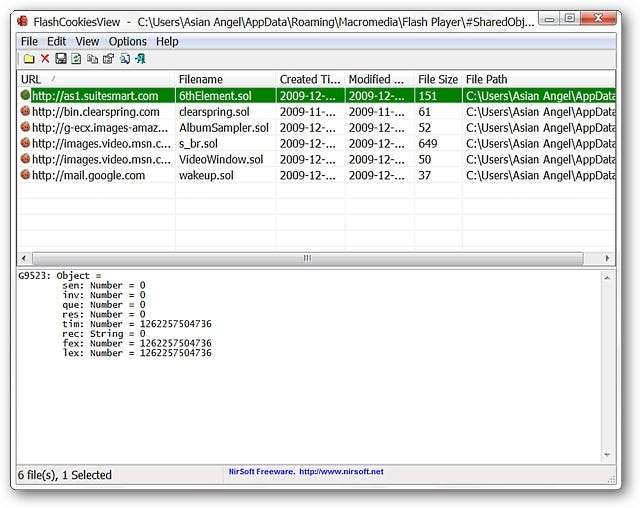640x508 pixels.
Task: Click the details pane scroll up arrow
Action: tap(609, 275)
